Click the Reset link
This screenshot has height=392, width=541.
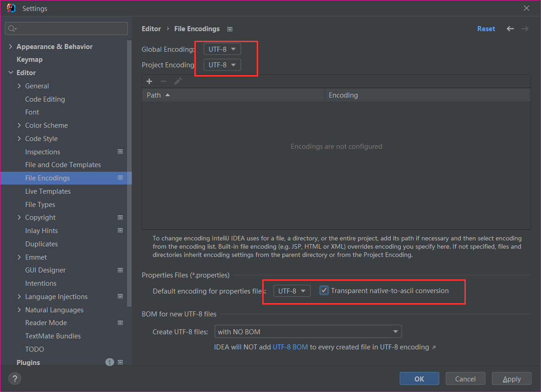pos(486,28)
